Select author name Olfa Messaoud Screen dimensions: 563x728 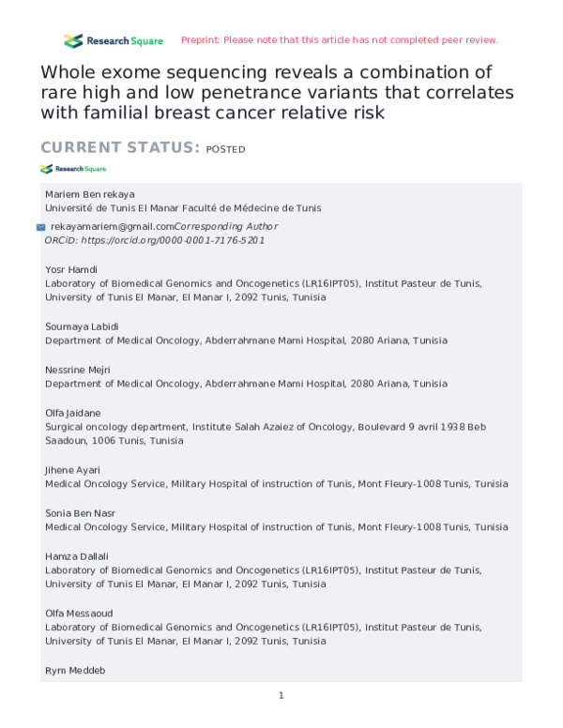(81, 614)
